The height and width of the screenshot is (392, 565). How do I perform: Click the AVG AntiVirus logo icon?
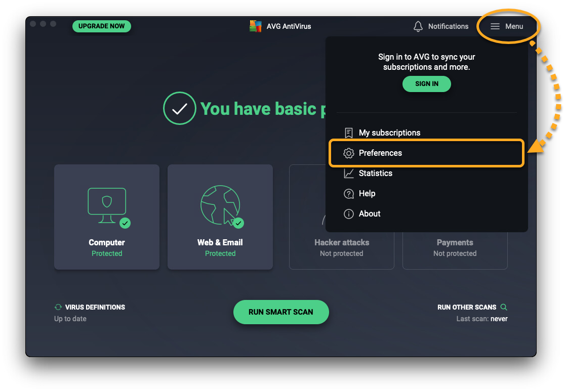coord(256,26)
